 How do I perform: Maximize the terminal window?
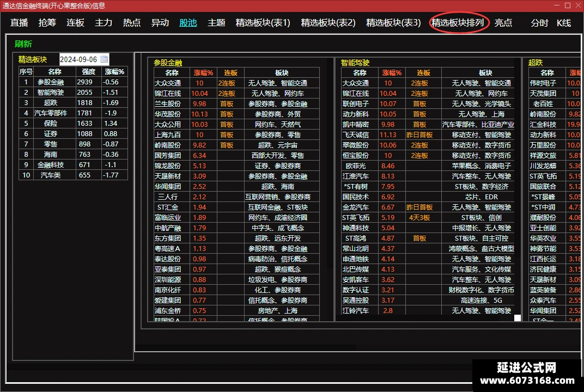[x=568, y=5]
